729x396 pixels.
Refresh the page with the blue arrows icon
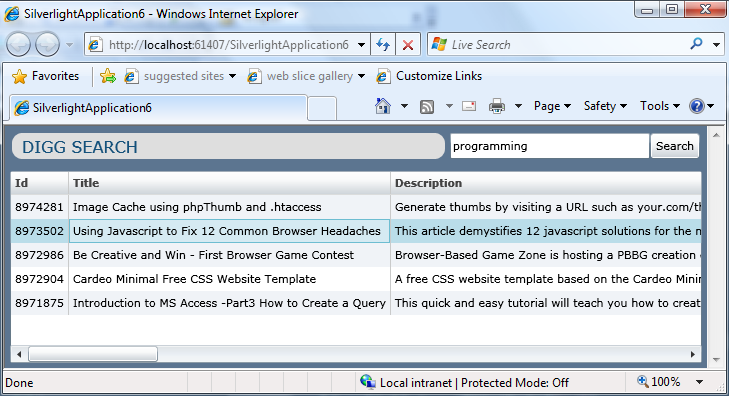pos(383,45)
